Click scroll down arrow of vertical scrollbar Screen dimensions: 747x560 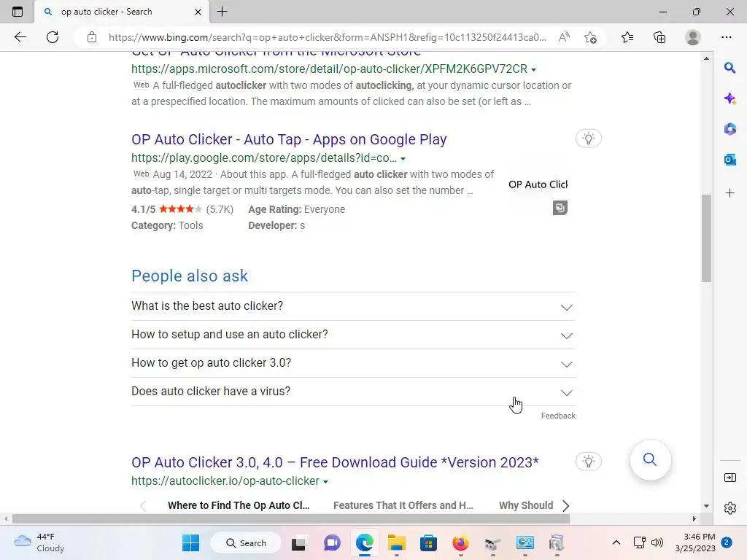[x=706, y=506]
